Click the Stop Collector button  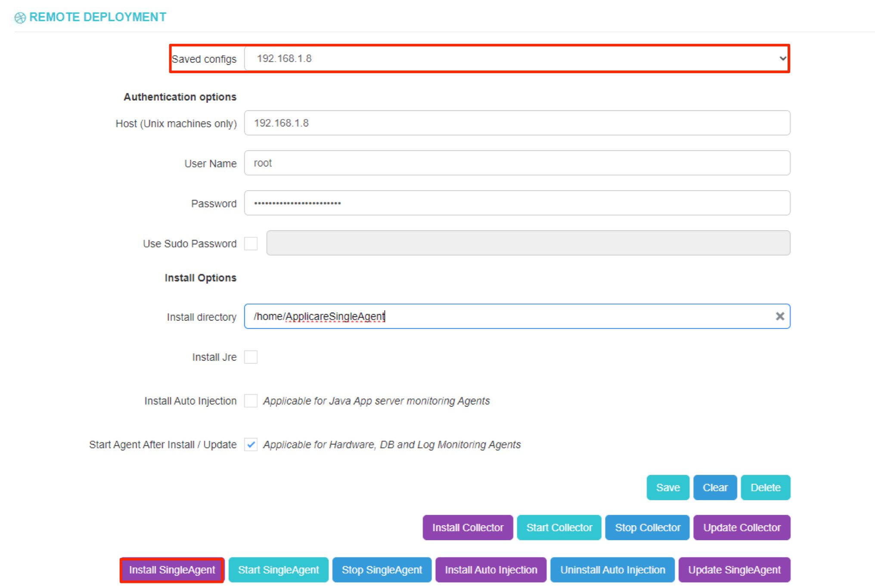(x=647, y=528)
